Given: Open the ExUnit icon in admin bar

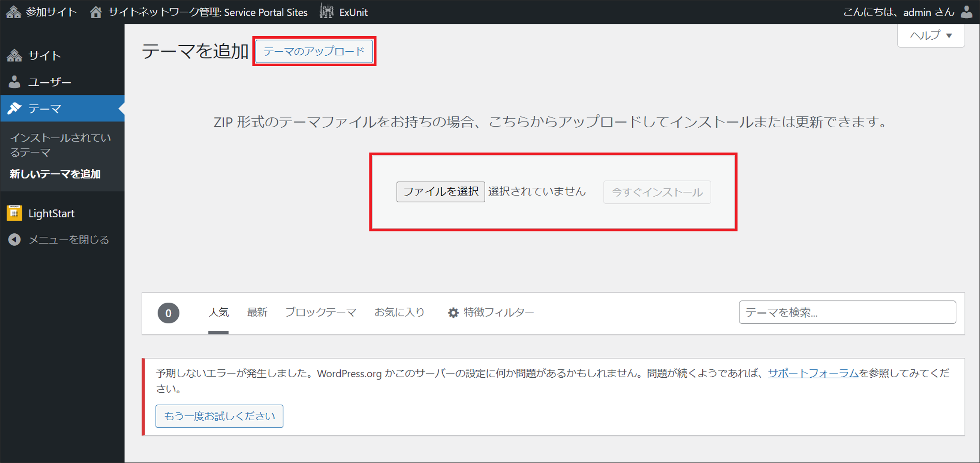Looking at the screenshot, I should pyautogui.click(x=327, y=12).
